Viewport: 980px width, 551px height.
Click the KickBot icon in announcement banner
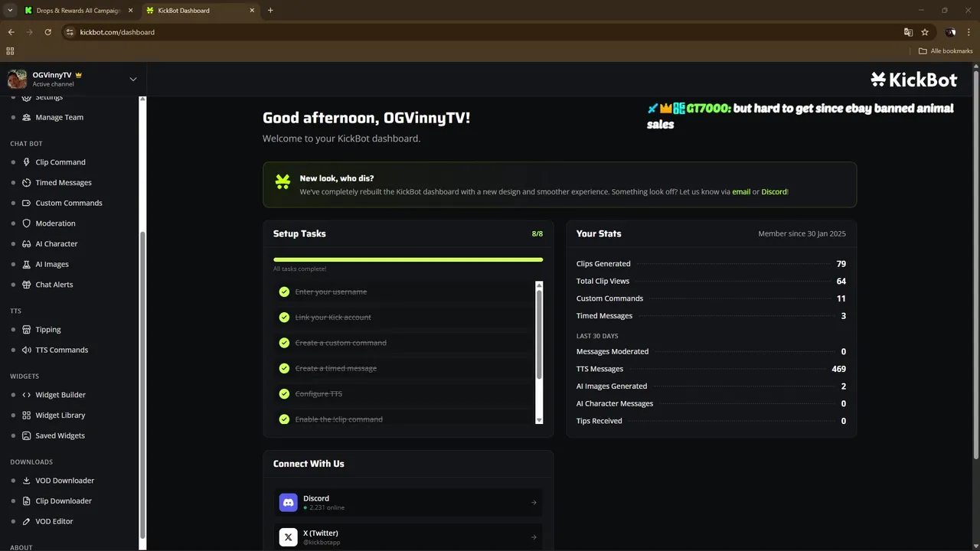tap(283, 181)
